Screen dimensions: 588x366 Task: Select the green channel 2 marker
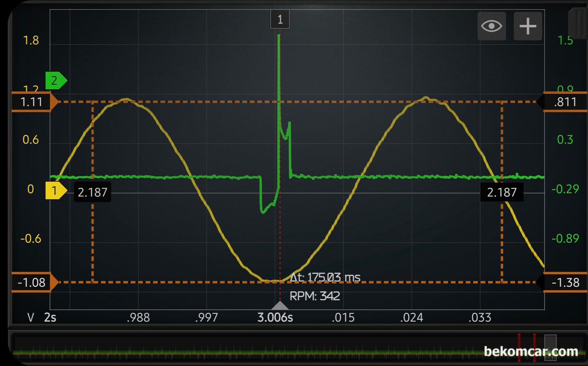(x=55, y=81)
